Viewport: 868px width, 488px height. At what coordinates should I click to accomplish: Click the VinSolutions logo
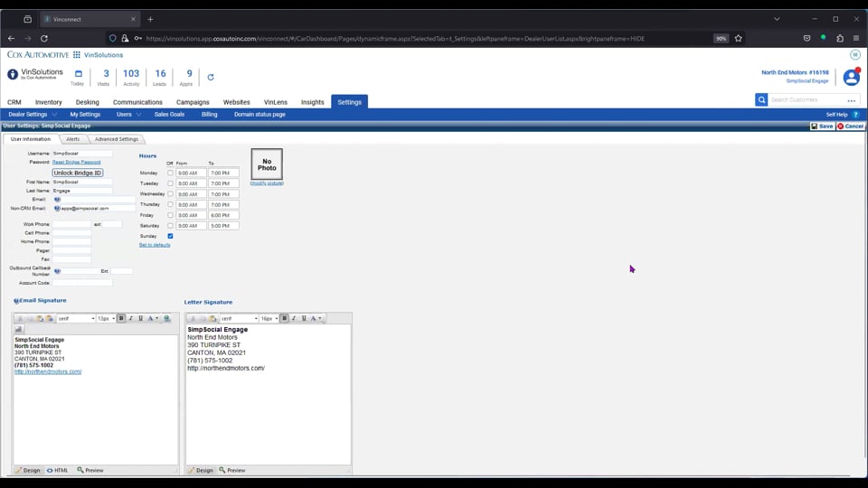pyautogui.click(x=35, y=74)
